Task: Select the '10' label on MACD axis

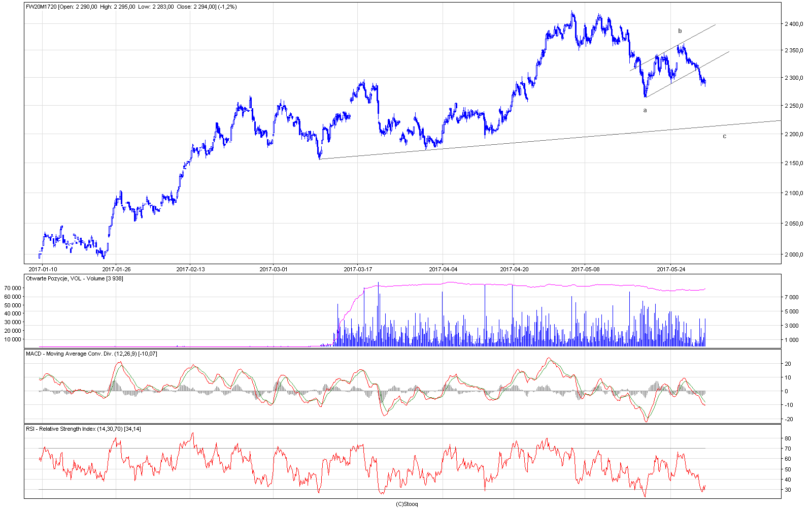Action: tap(788, 377)
